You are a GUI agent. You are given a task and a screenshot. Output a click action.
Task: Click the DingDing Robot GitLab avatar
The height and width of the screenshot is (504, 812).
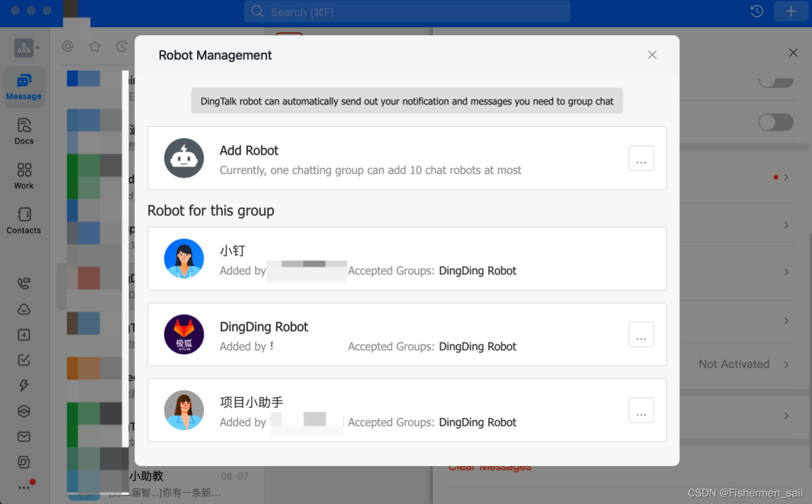click(184, 335)
